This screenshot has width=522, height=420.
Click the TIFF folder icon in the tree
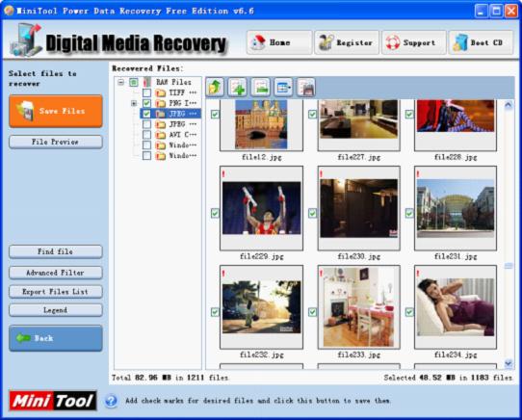click(161, 92)
